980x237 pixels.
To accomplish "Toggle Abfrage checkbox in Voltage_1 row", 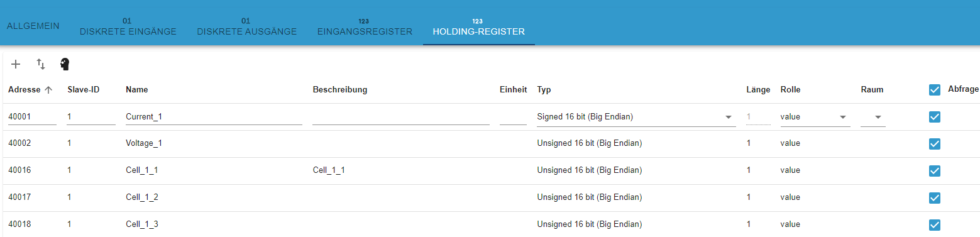I will (935, 144).
